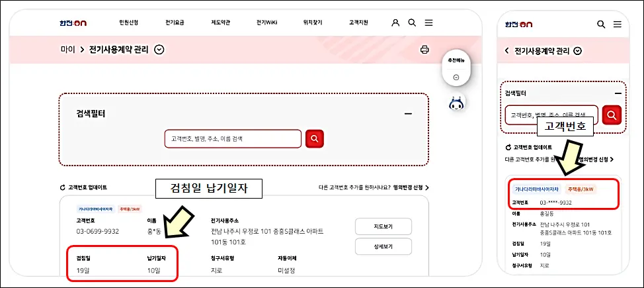Click the 지도보기 button
644x288 pixels.
click(x=383, y=226)
